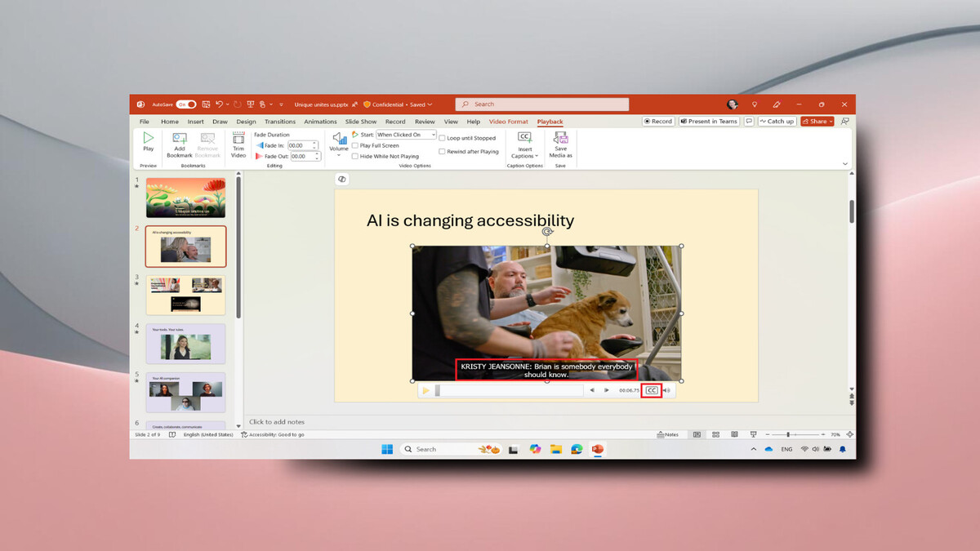
Task: Switch to Reading View in status bar
Action: [x=734, y=434]
